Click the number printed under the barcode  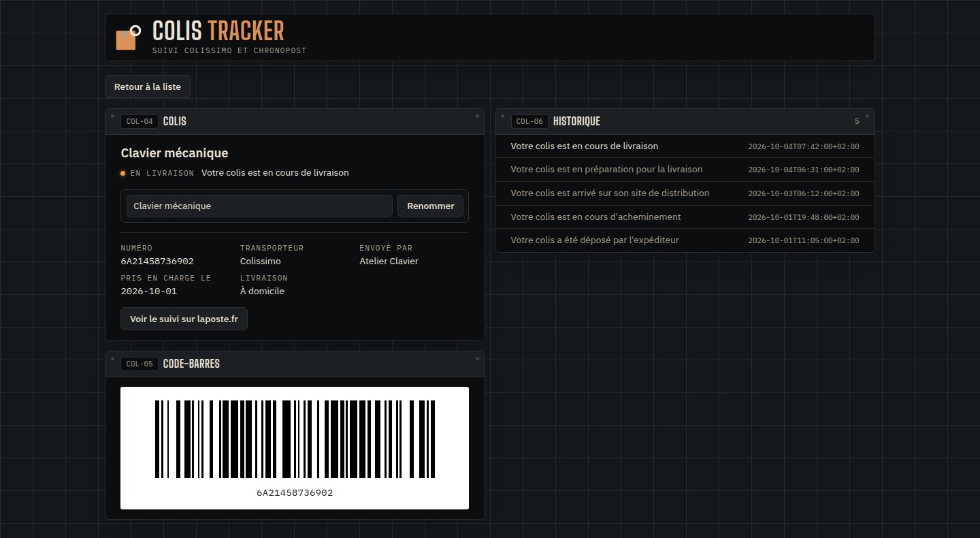(x=295, y=492)
